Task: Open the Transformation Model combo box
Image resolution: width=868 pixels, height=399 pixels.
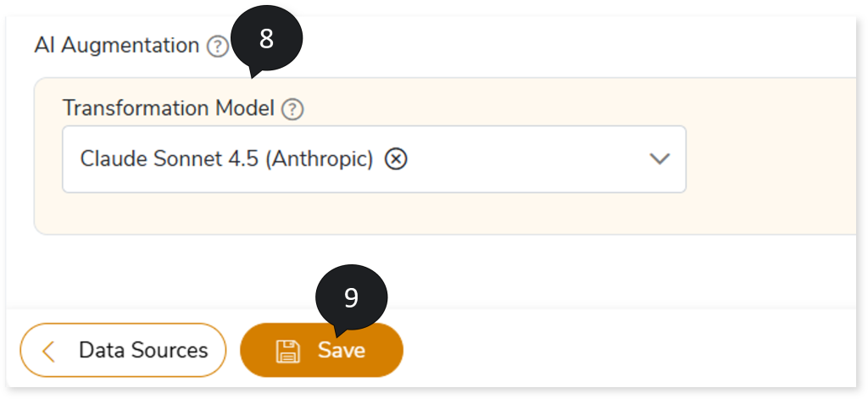Action: click(509, 159)
